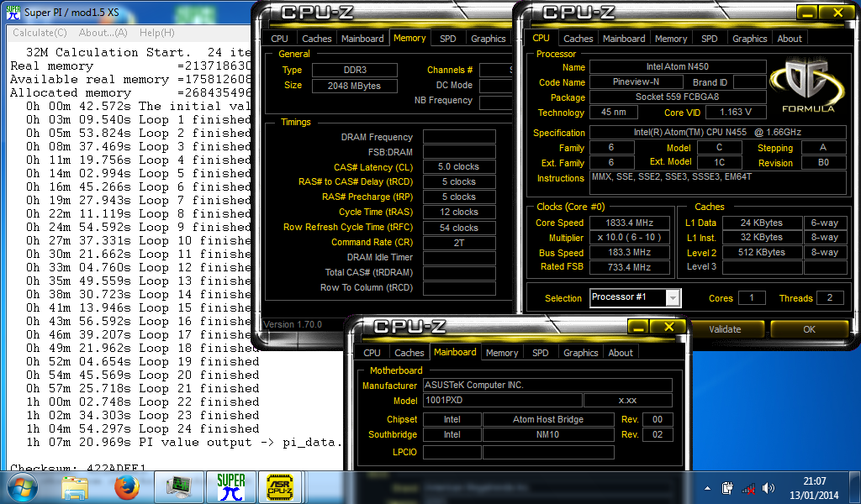Switch to Memory tab in CPU window
The height and width of the screenshot is (504, 861).
[671, 39]
